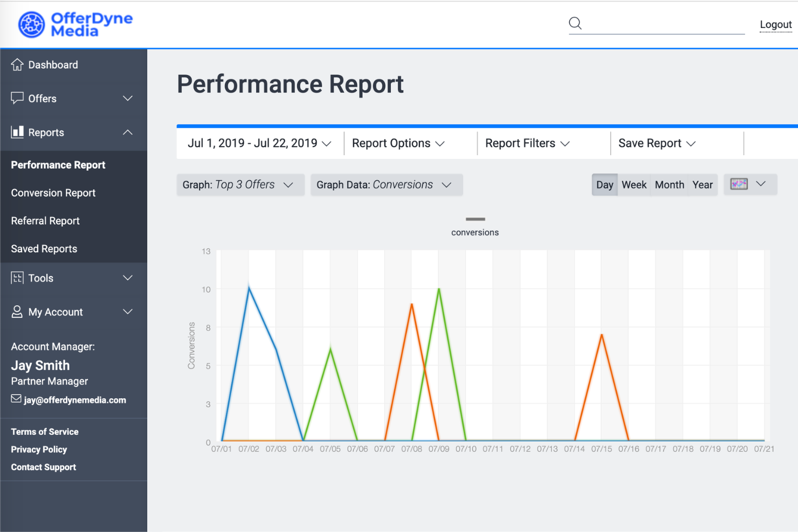Open the Privacy Policy page
Image resolution: width=798 pixels, height=532 pixels.
[39, 449]
